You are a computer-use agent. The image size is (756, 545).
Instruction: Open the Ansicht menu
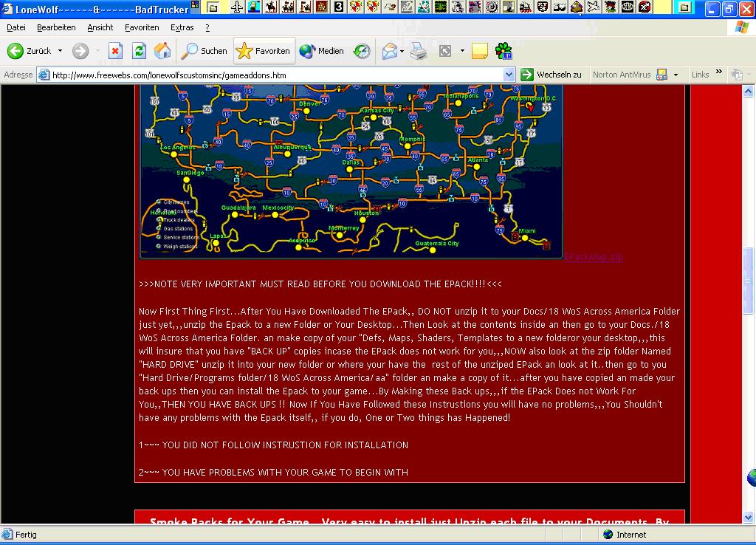pyautogui.click(x=100, y=27)
